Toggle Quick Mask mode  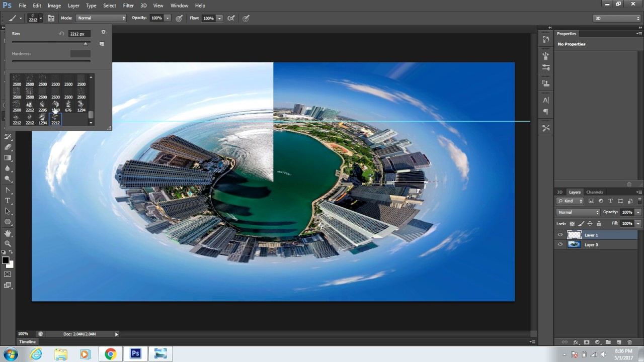8,275
